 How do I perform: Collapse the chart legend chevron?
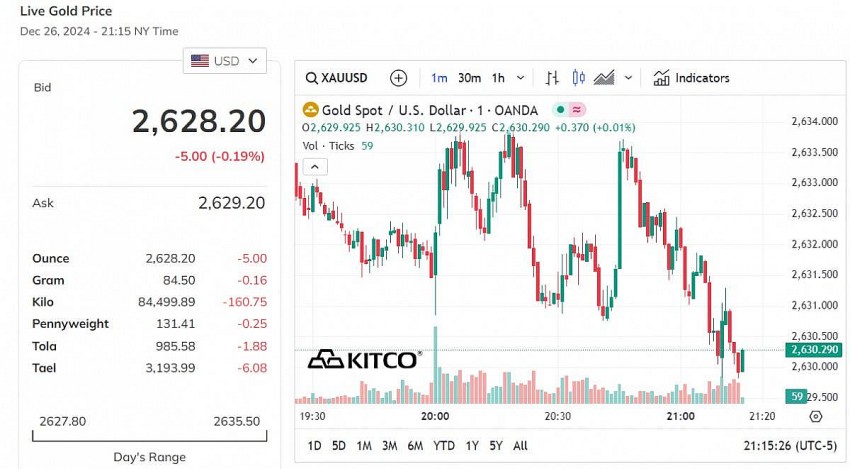tap(314, 167)
